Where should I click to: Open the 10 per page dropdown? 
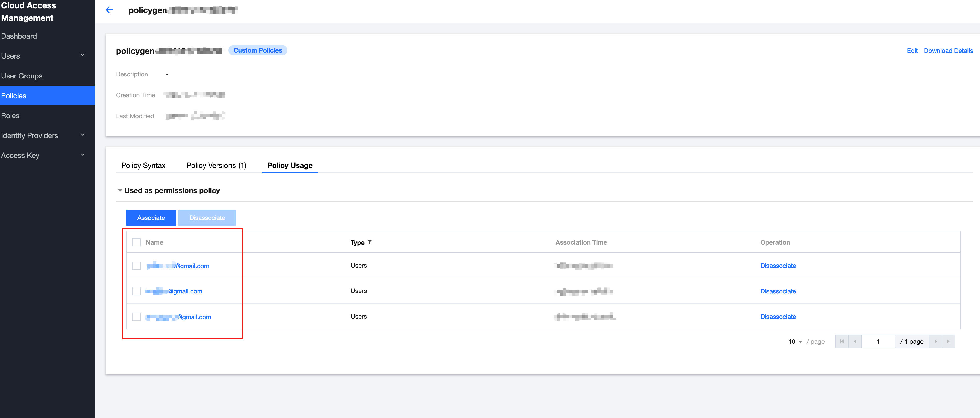[795, 341]
